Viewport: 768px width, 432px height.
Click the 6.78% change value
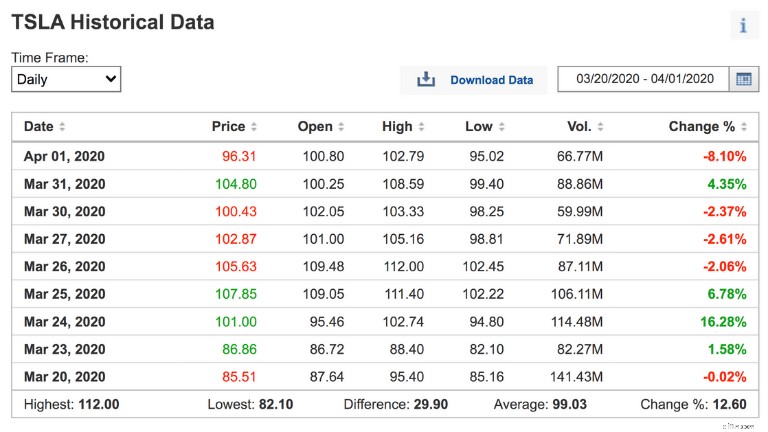pos(727,294)
